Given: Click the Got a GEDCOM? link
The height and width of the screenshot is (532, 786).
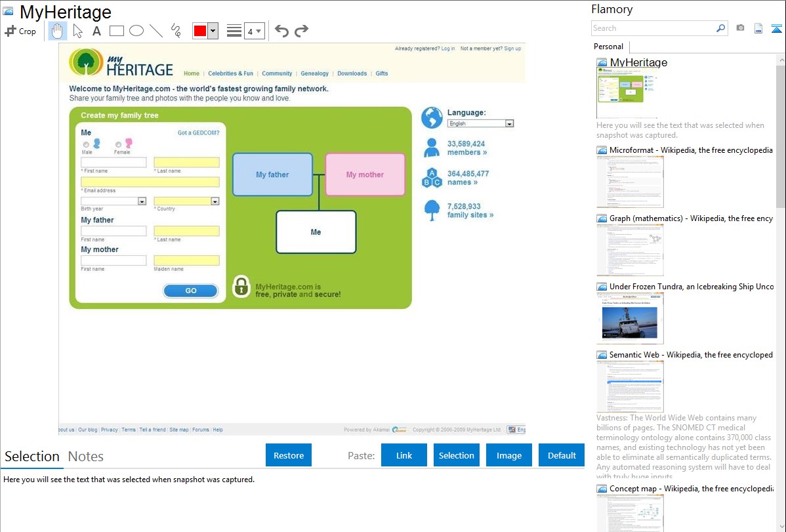Looking at the screenshot, I should point(199,133).
